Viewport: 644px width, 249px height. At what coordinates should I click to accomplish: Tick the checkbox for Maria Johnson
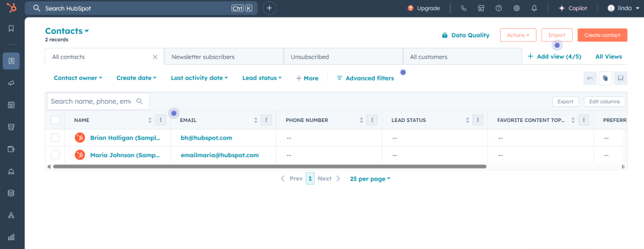(x=55, y=155)
